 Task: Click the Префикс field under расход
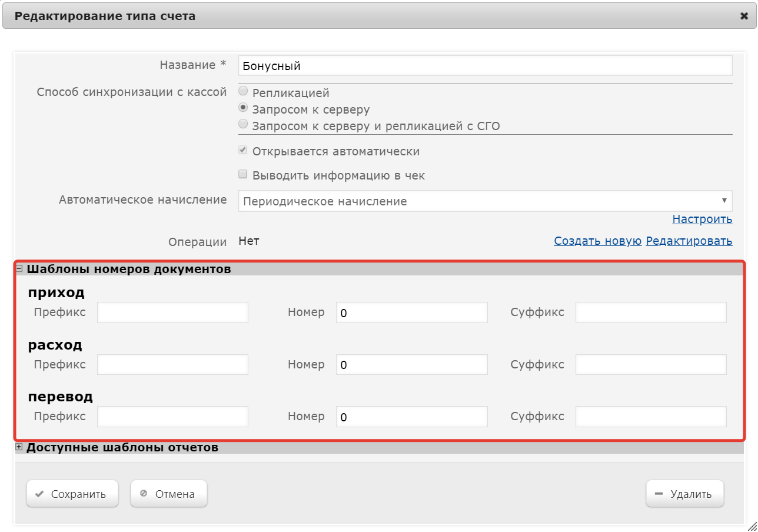click(172, 365)
